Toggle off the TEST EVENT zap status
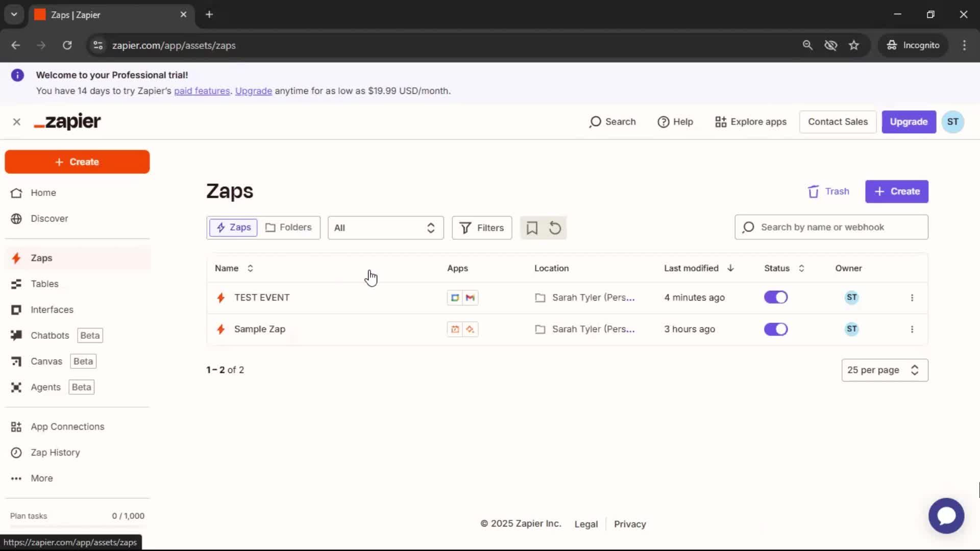Image resolution: width=980 pixels, height=551 pixels. point(776,297)
